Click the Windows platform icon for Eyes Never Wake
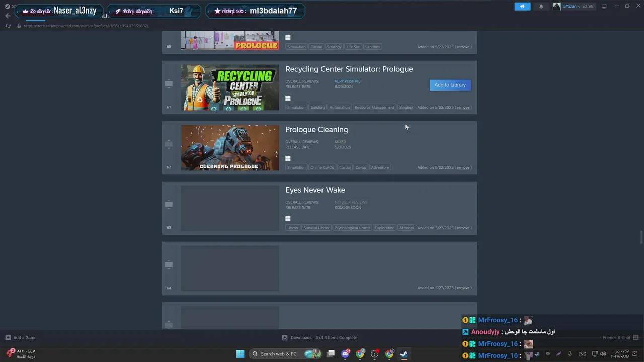The image size is (644, 362). tap(288, 219)
